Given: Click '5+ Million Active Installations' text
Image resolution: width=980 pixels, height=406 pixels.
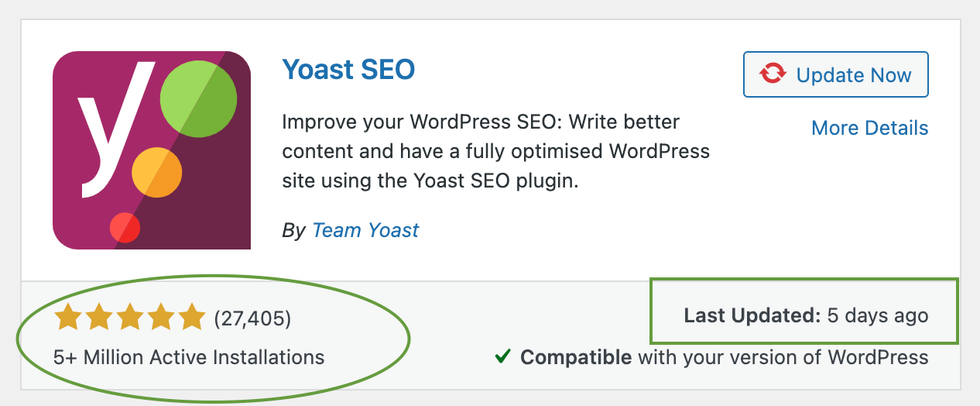Looking at the screenshot, I should tap(189, 357).
